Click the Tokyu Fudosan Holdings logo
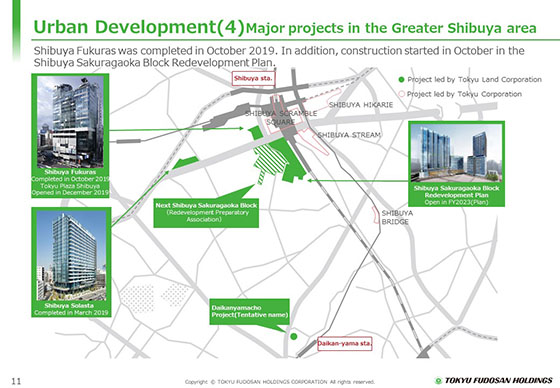 [x=494, y=380]
